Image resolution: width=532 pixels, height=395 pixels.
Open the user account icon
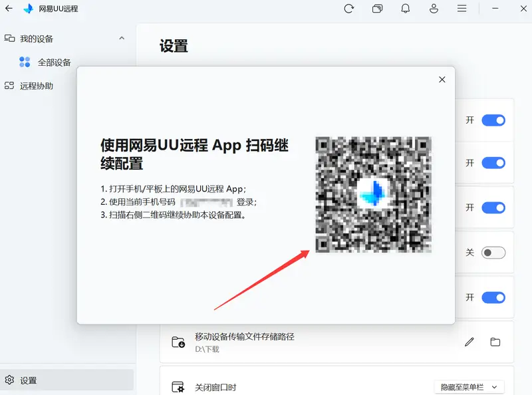tap(434, 9)
